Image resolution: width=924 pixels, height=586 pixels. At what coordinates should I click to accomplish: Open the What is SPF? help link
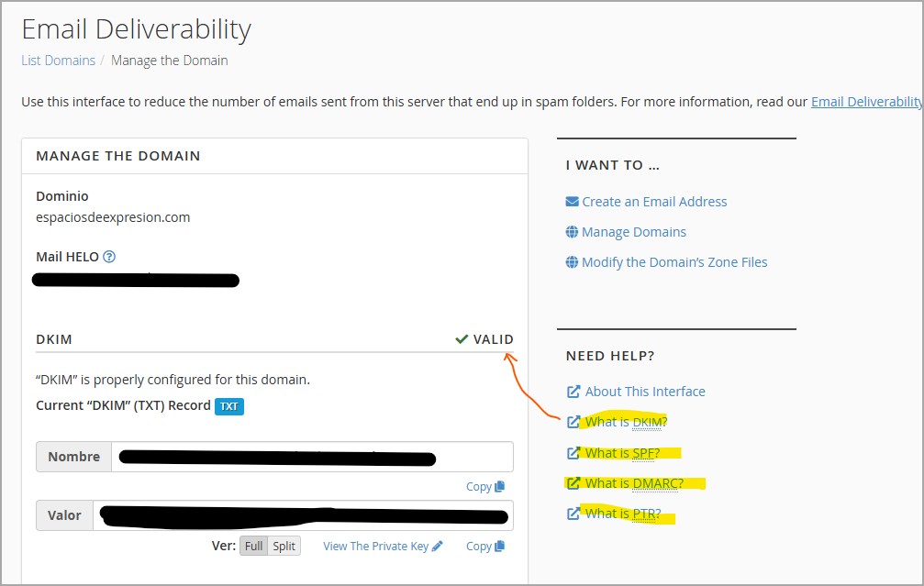[x=621, y=453]
